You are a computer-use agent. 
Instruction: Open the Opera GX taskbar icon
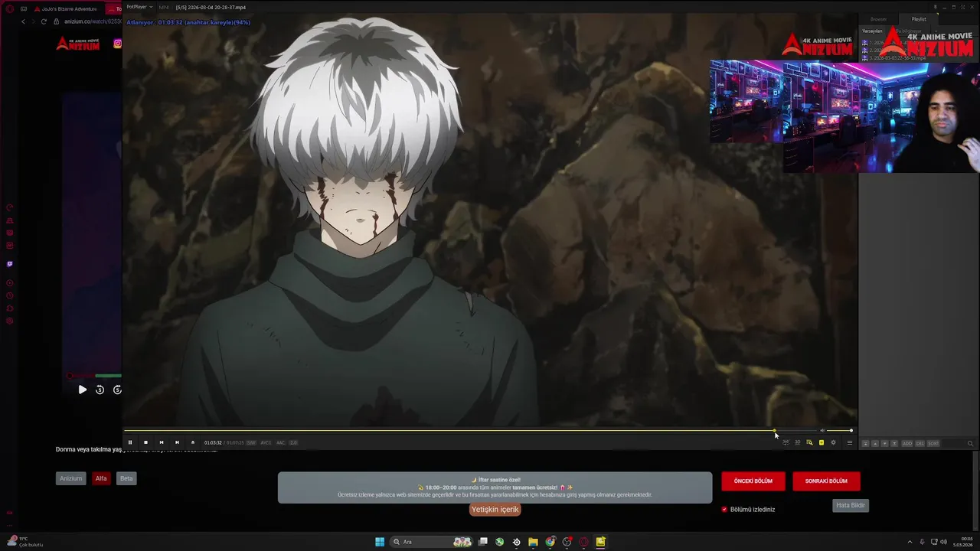[583, 542]
